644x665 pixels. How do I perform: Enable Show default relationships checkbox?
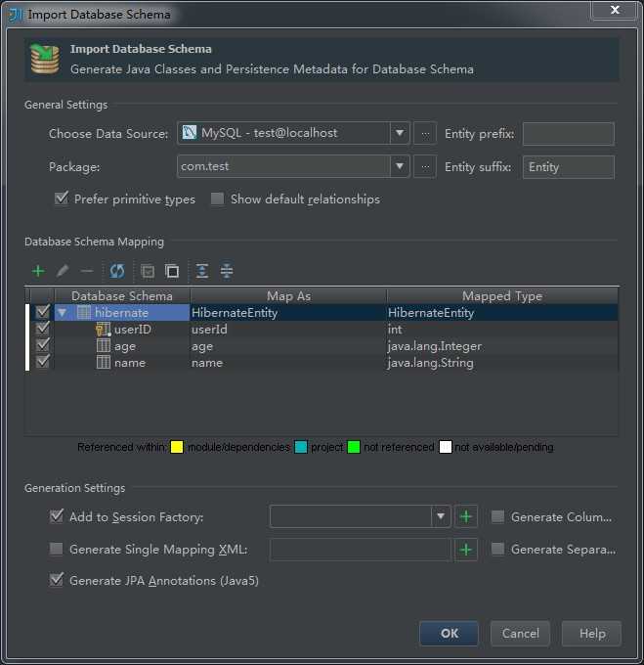(217, 199)
